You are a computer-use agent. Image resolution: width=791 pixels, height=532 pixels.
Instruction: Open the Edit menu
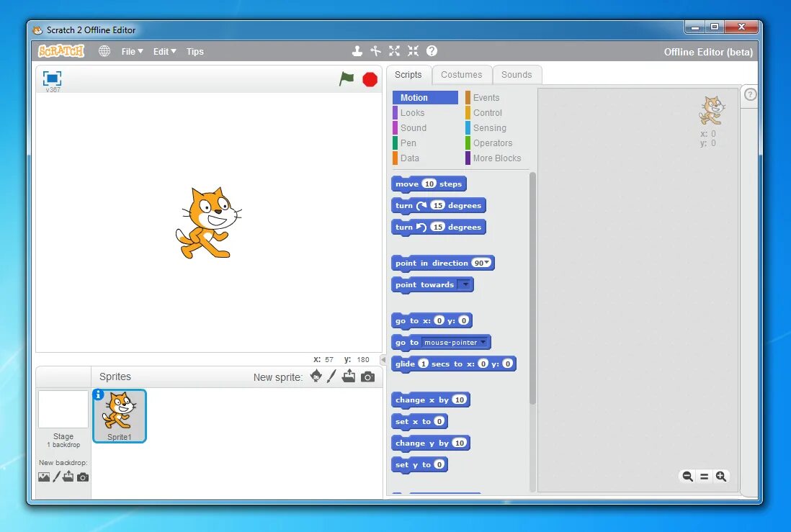164,51
